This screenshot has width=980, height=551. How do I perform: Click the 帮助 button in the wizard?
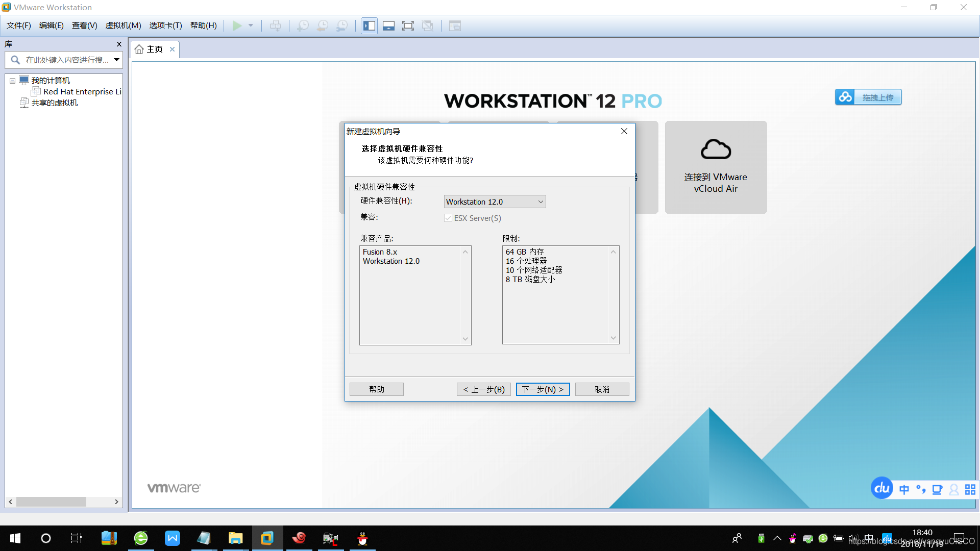click(377, 389)
